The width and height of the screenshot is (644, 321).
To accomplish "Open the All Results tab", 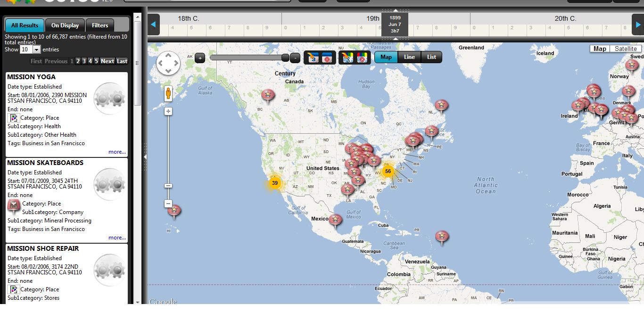I will pyautogui.click(x=25, y=25).
